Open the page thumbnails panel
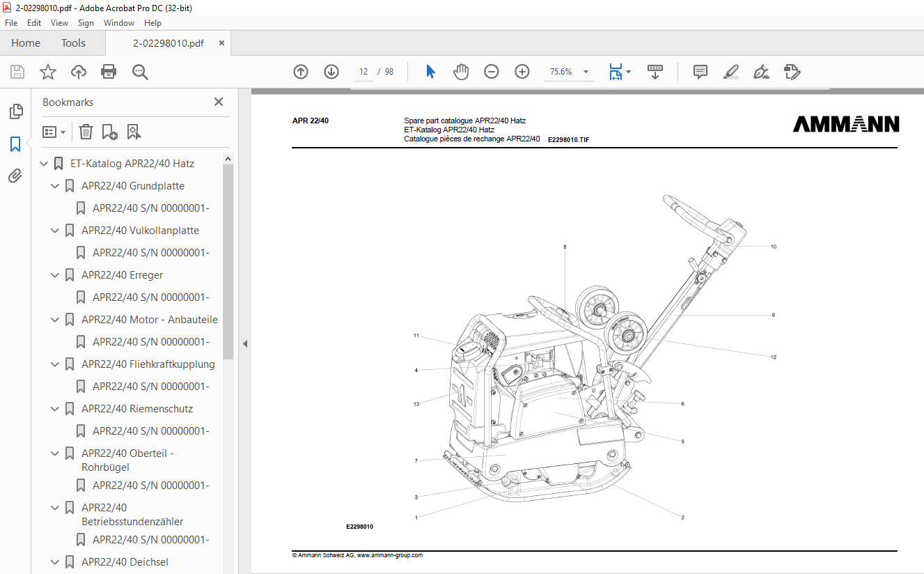924x574 pixels. point(15,111)
